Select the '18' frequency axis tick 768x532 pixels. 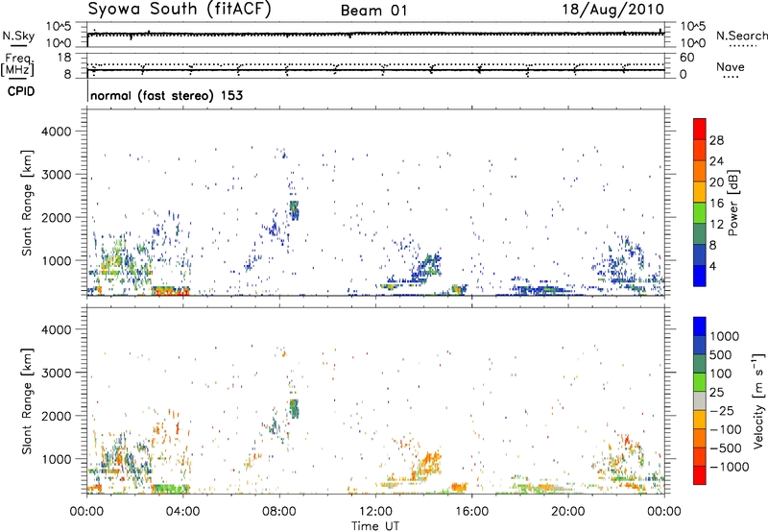63,58
